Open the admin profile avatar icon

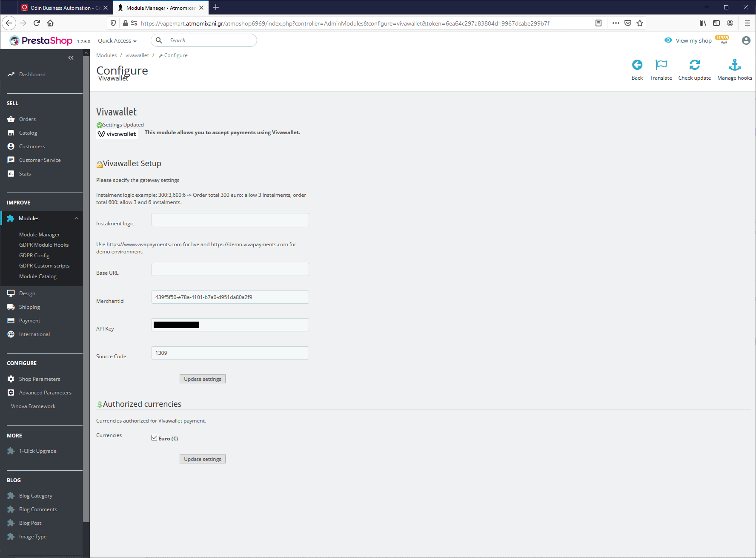point(745,40)
